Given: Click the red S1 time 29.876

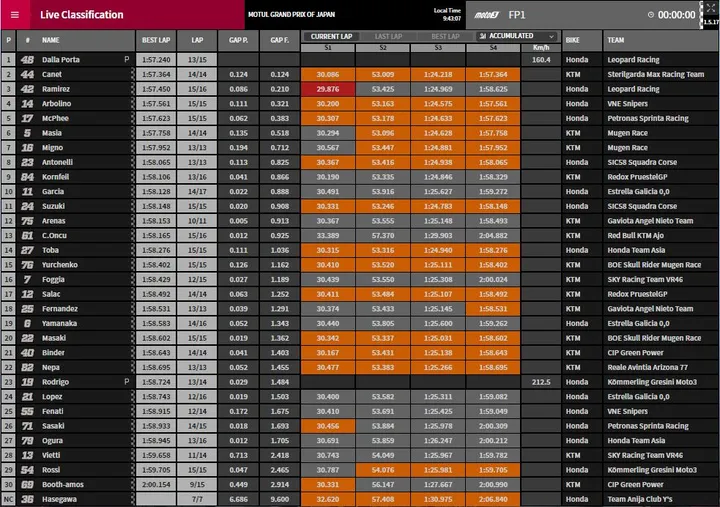Looking at the screenshot, I should [x=328, y=89].
